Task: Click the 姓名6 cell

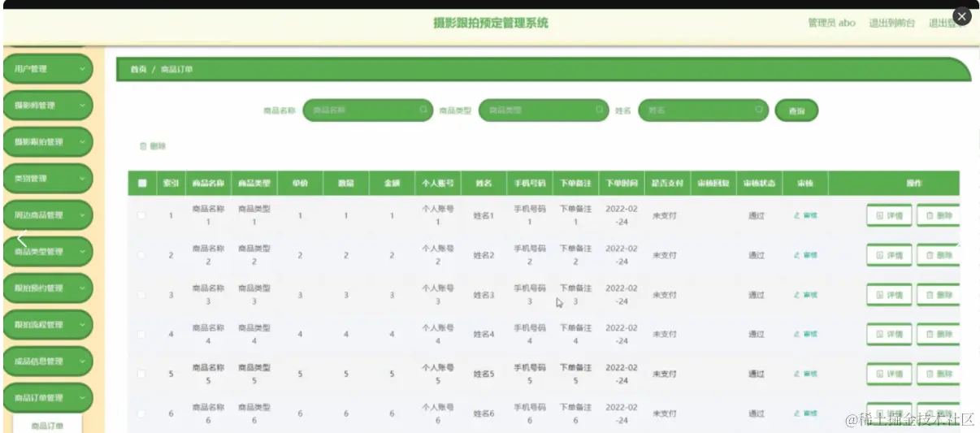Action: pos(483,414)
